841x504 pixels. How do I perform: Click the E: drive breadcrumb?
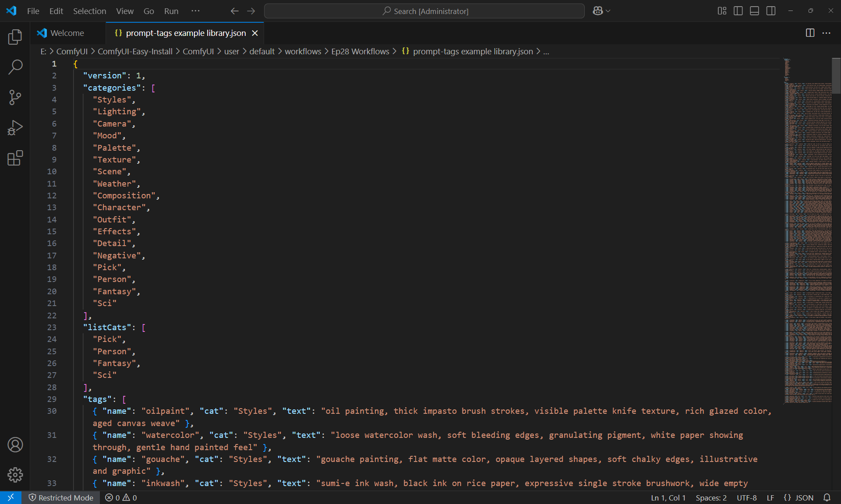(43, 51)
